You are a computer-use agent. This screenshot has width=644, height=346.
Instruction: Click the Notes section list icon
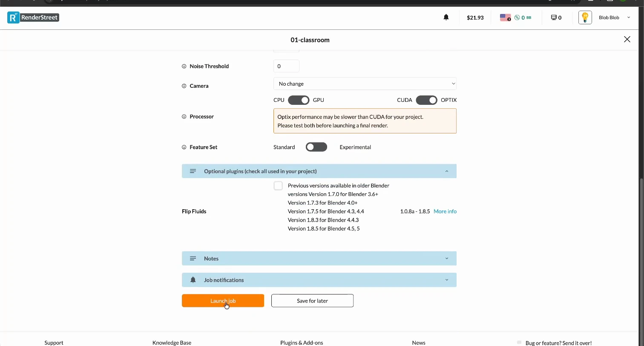pos(193,258)
